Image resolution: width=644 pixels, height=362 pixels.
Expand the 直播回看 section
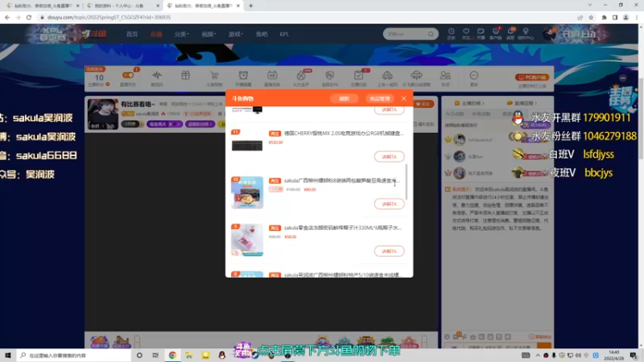(x=522, y=103)
